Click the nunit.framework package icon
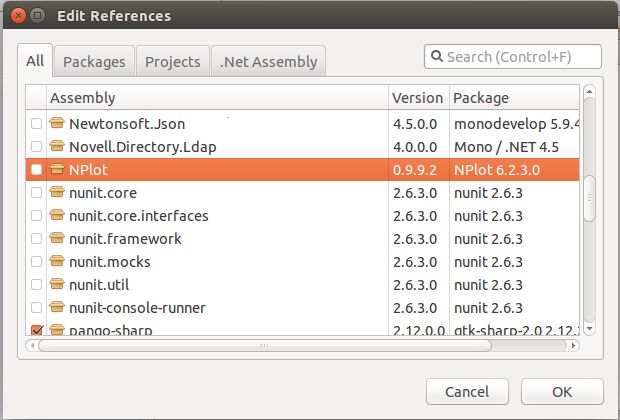 pos(58,239)
